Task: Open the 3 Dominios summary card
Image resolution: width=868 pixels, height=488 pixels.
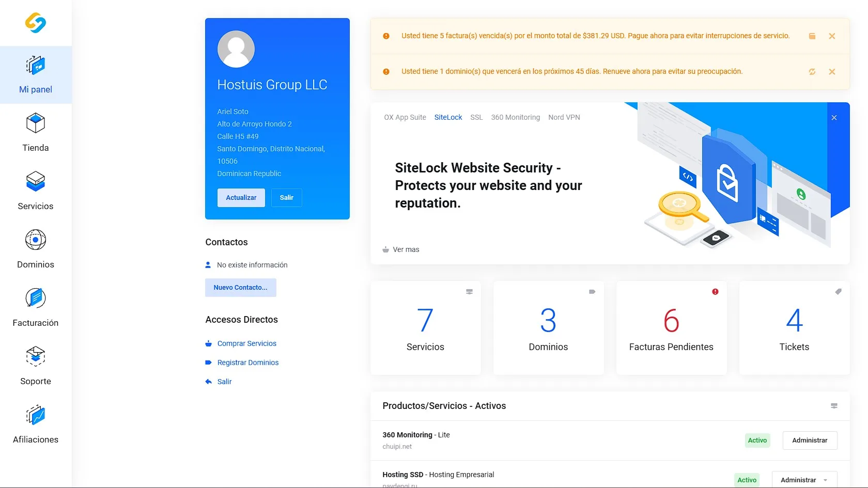Action: click(x=548, y=328)
